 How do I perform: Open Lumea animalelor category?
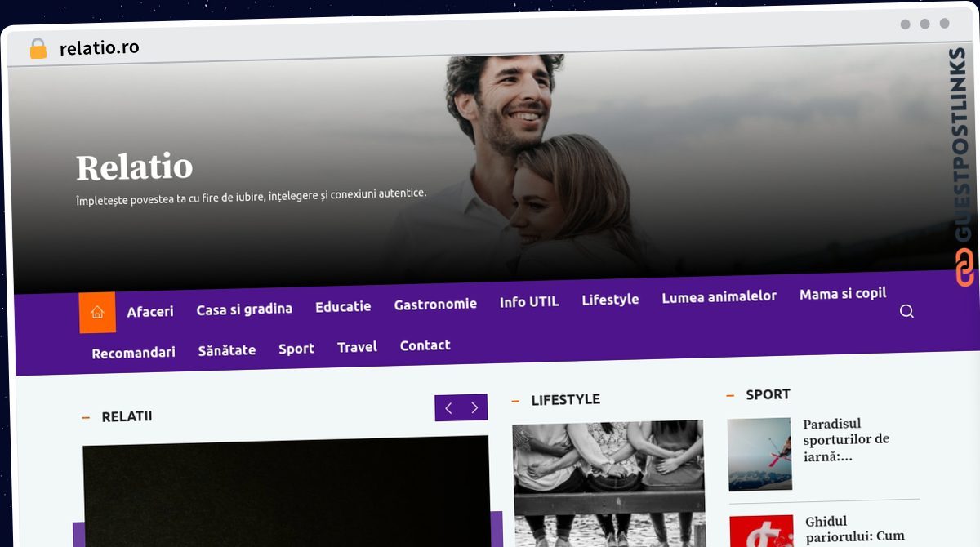tap(719, 296)
